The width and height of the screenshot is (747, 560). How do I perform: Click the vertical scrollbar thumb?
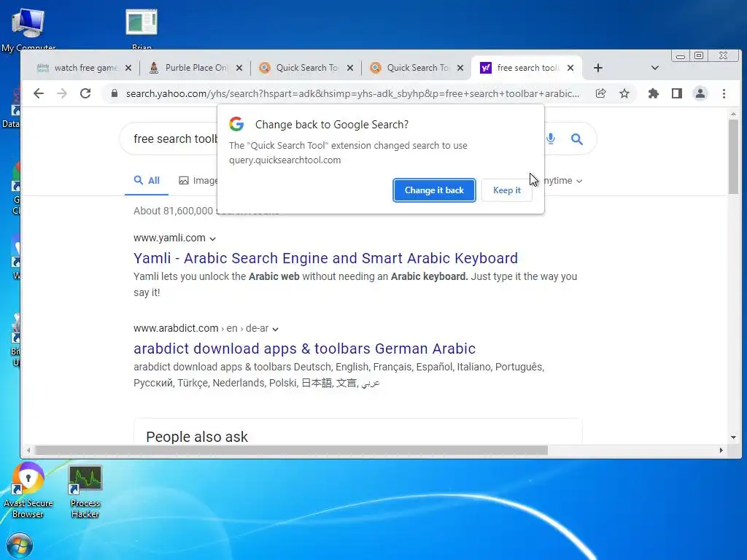733,156
